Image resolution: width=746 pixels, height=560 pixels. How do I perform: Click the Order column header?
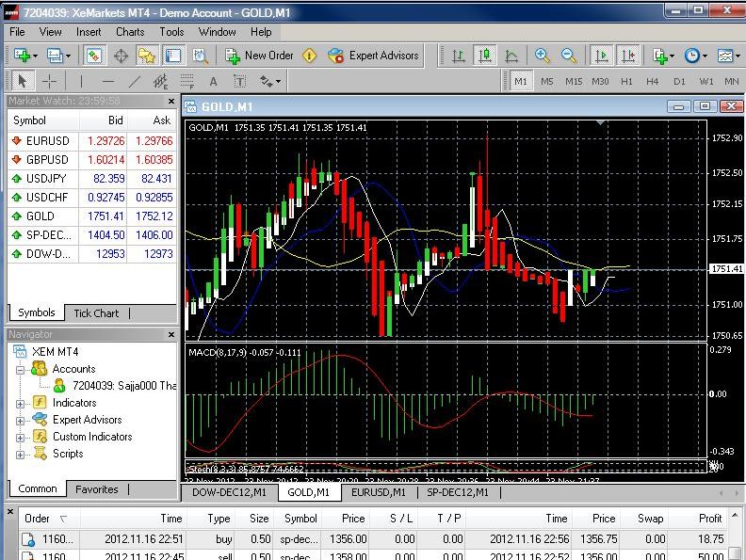(49, 519)
